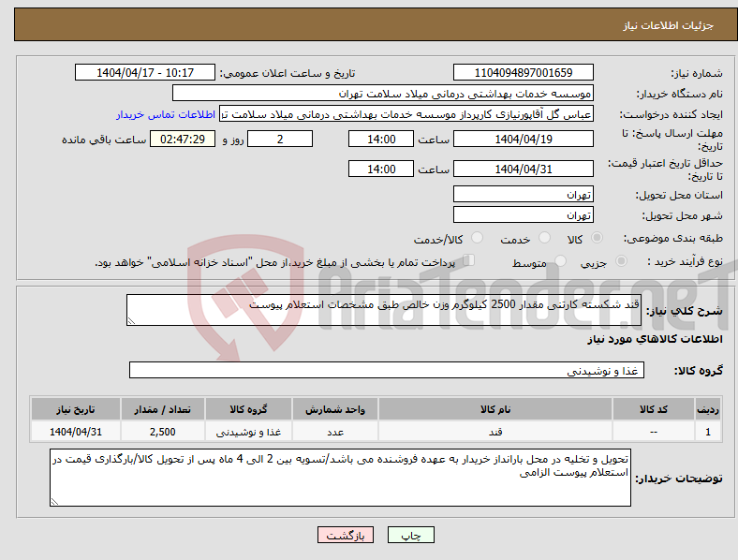
Task: Click the تعداد / مقدار column header
Action: pyautogui.click(x=162, y=409)
